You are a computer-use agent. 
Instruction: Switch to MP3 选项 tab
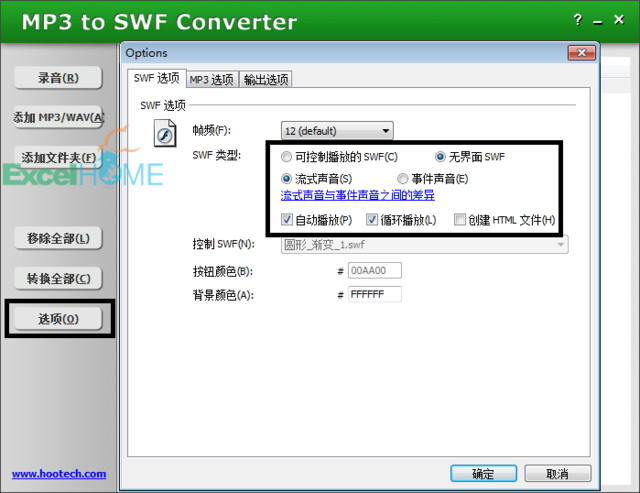211,79
